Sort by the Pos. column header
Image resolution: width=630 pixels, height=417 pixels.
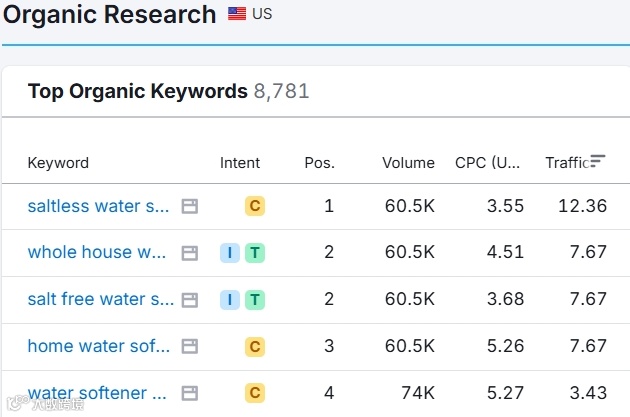[x=319, y=163]
